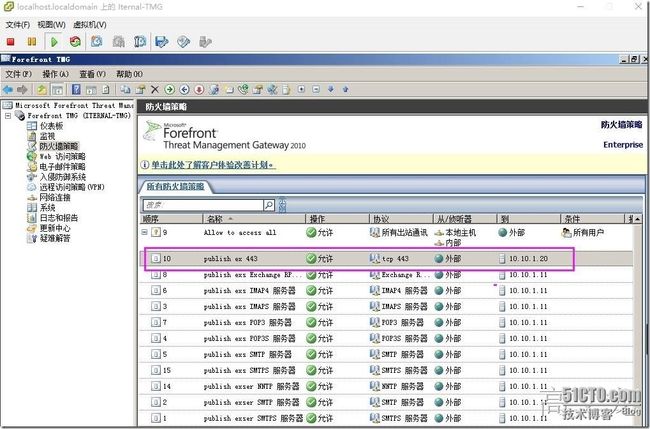Click the customer experience improvement program link
This screenshot has width=650, height=429.
tap(213, 165)
